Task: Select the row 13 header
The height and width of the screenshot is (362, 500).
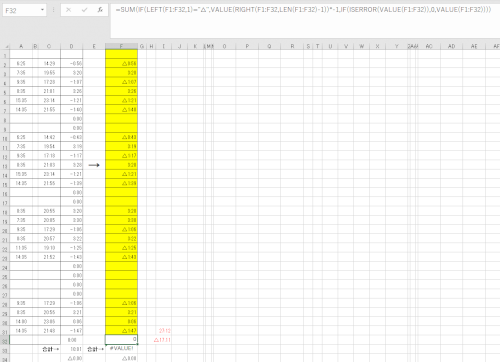Action: click(x=5, y=165)
